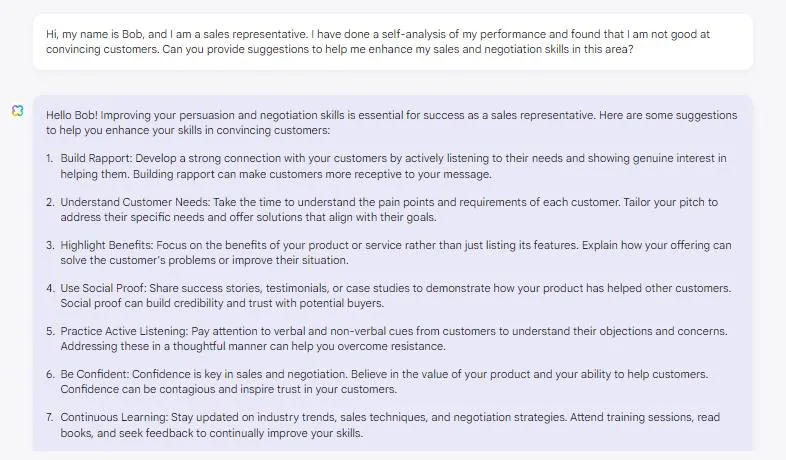Click list number 7 marker
Image resolution: width=786 pixels, height=460 pixels.
coord(50,417)
